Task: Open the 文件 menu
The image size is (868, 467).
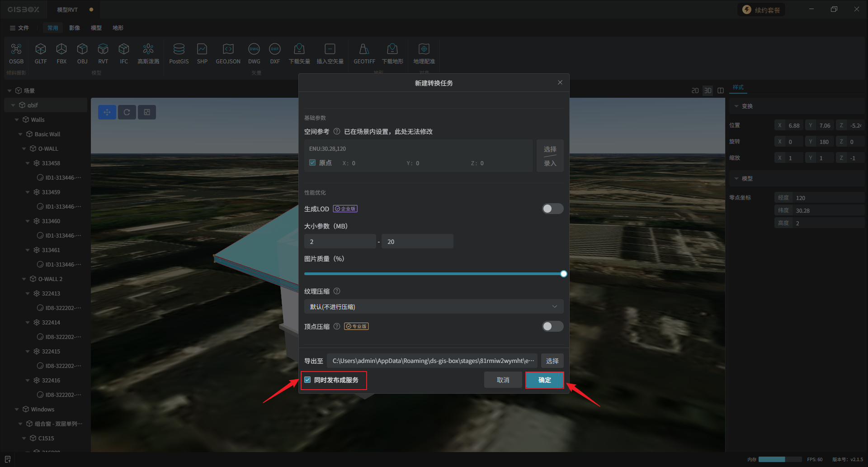Action: click(19, 28)
